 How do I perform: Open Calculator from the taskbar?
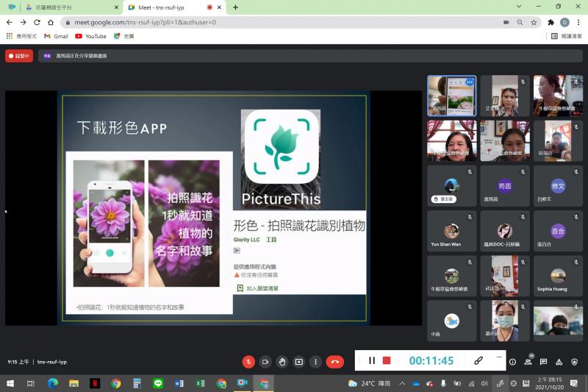137,383
